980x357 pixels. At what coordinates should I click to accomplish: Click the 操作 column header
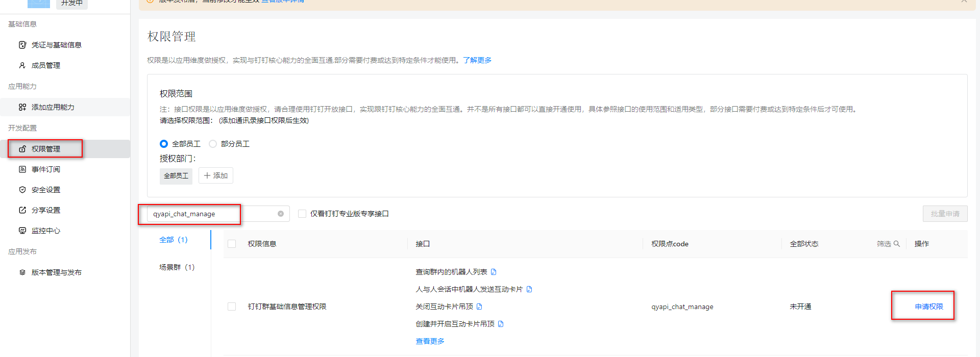tap(922, 244)
